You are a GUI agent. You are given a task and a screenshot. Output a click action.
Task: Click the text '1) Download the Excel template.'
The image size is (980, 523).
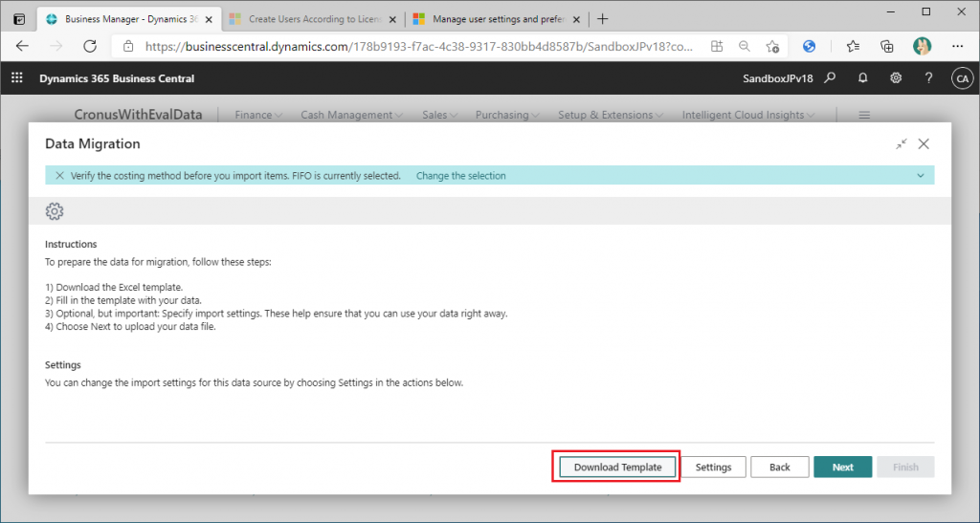114,287
